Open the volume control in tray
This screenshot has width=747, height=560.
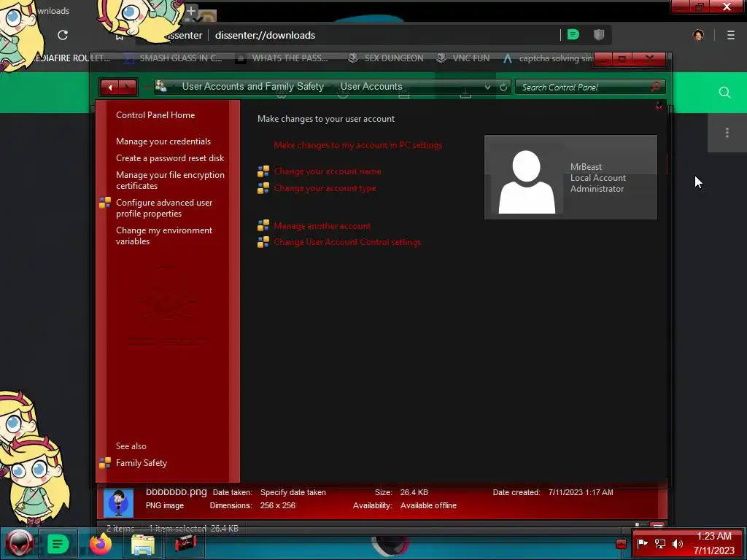(678, 543)
